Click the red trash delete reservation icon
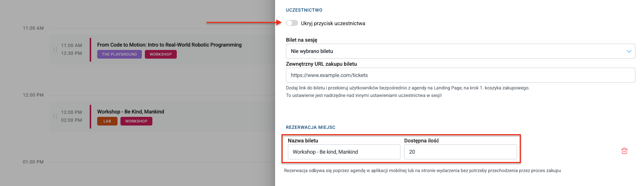The height and width of the screenshot is (186, 644). coord(624,151)
